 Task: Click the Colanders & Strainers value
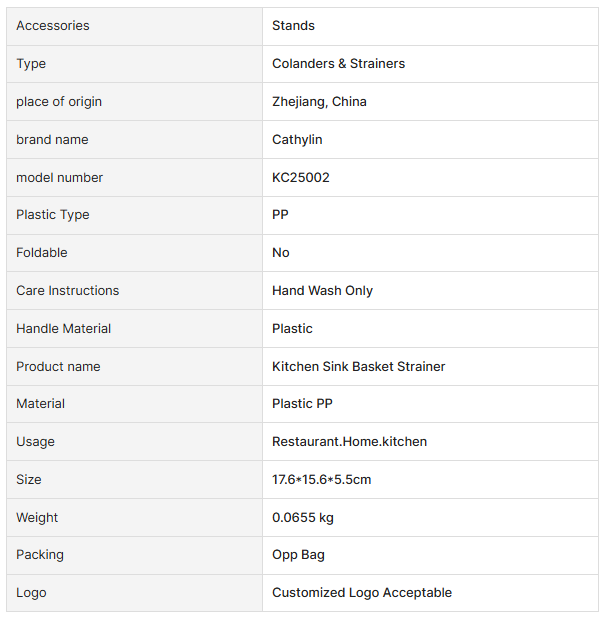coord(338,64)
